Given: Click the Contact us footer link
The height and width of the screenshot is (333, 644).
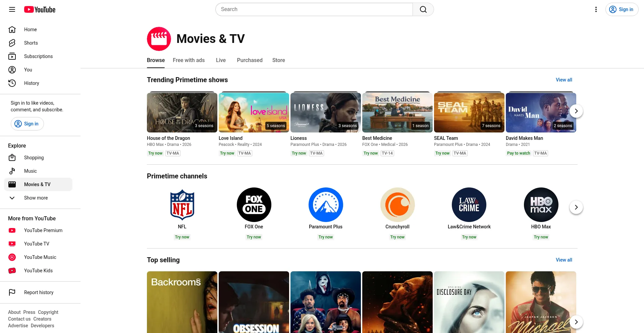Looking at the screenshot, I should tap(19, 319).
